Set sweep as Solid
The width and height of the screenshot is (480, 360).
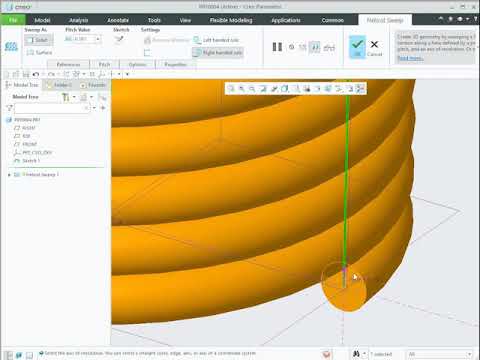(x=38, y=40)
